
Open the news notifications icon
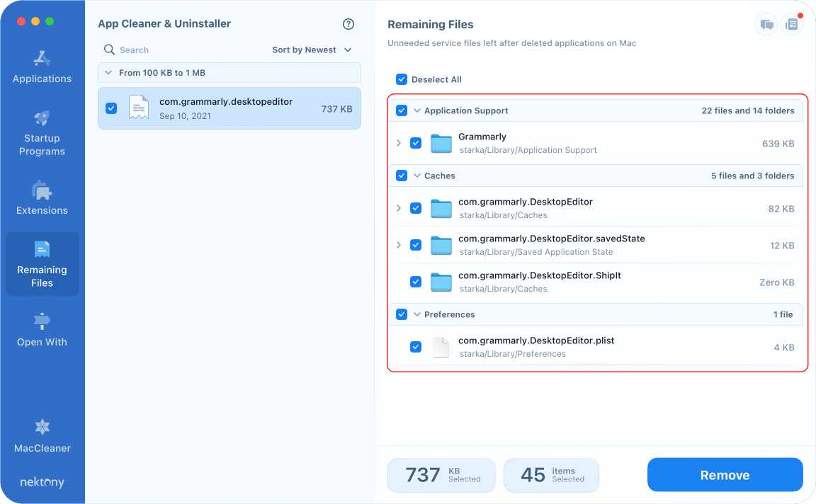[791, 25]
